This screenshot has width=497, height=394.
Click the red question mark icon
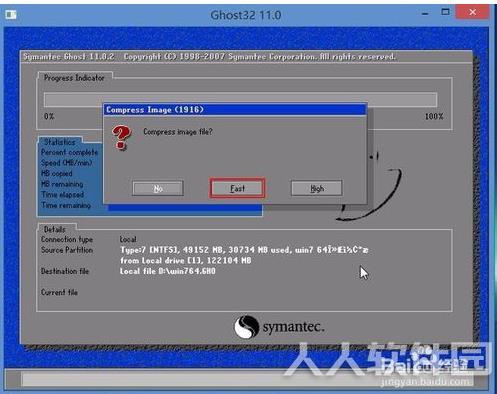[x=122, y=137]
